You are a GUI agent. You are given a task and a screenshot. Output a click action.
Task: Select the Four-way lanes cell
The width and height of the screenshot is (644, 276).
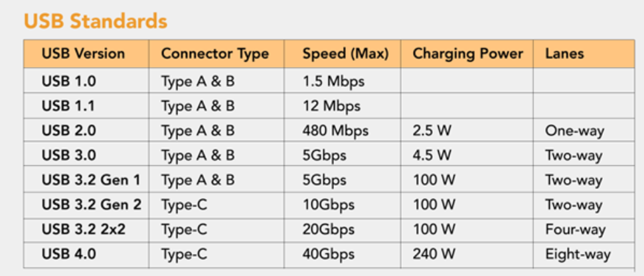tap(575, 230)
